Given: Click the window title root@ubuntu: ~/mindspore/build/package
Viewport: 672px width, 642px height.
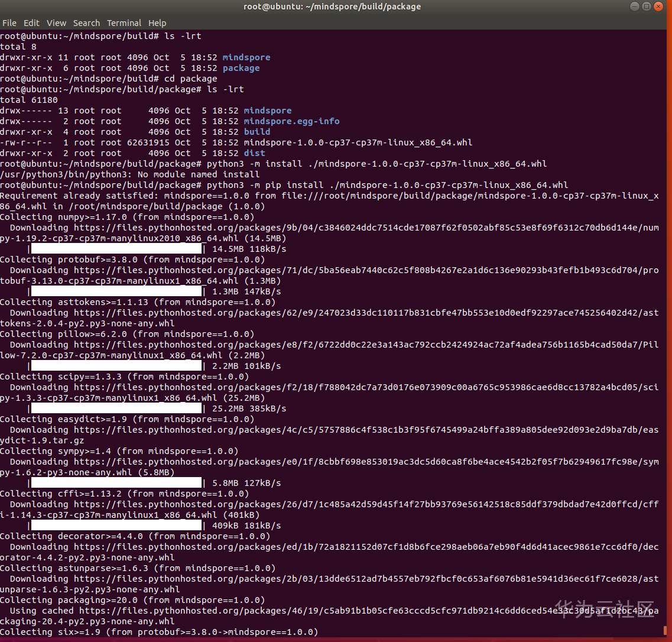Looking at the screenshot, I should (x=332, y=7).
